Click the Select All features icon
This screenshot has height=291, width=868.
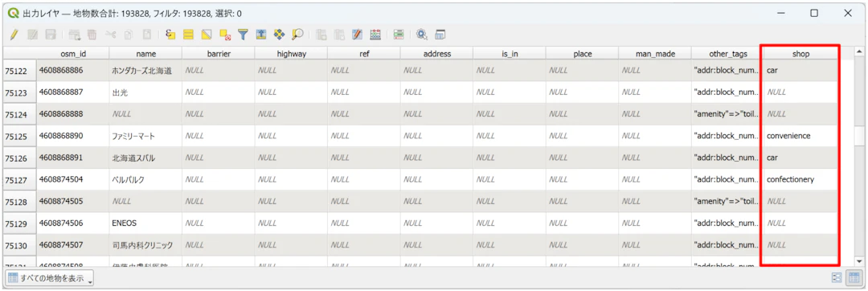(x=188, y=35)
